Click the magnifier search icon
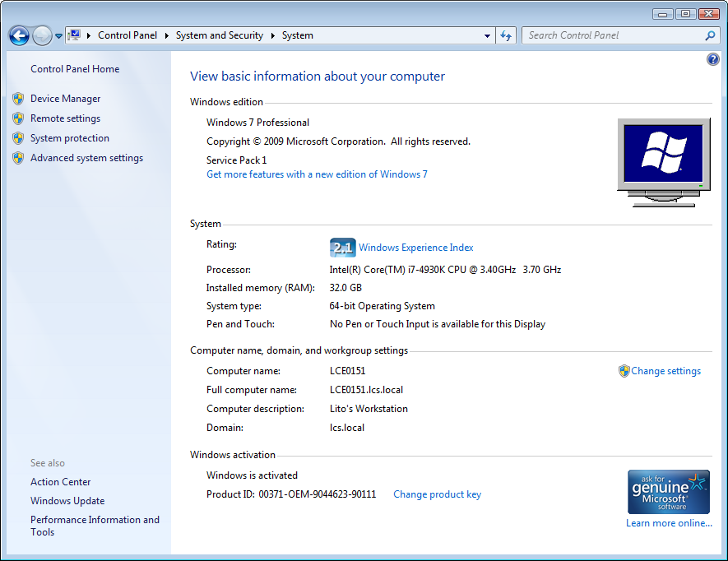This screenshot has height=561, width=728. coord(710,35)
